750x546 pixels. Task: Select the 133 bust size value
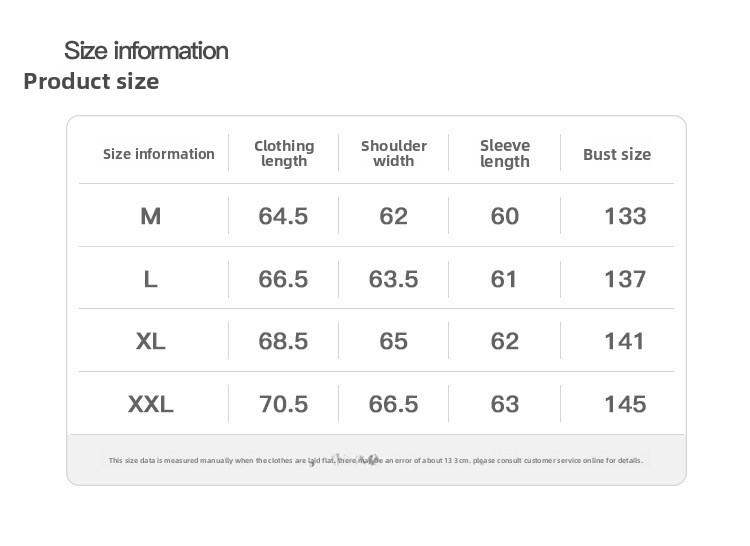(x=625, y=216)
